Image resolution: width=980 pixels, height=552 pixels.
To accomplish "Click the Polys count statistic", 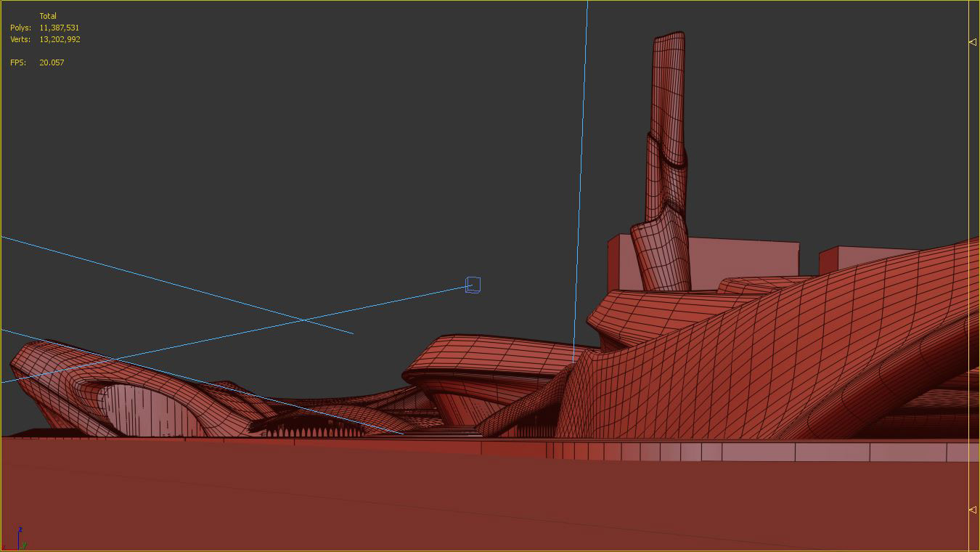I will point(59,28).
